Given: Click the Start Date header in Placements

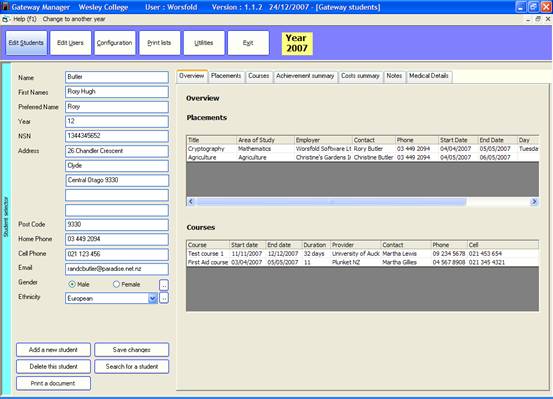Looking at the screenshot, I should click(x=458, y=140).
